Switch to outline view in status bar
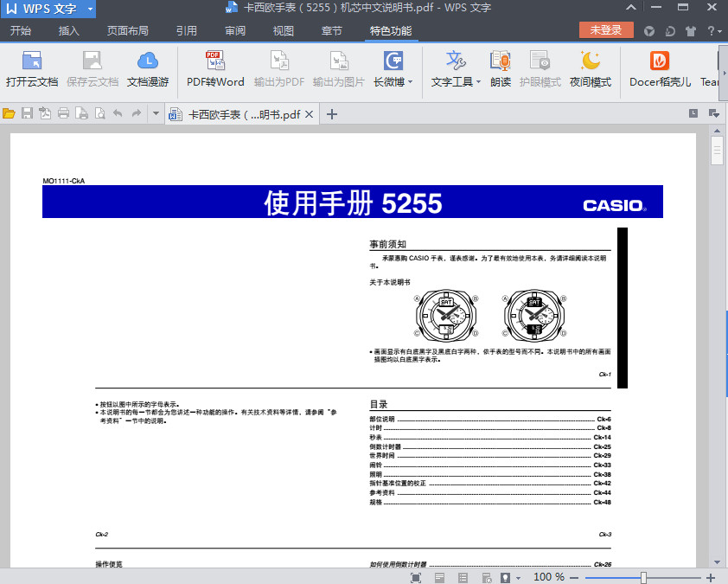728x584 pixels. tap(463, 577)
